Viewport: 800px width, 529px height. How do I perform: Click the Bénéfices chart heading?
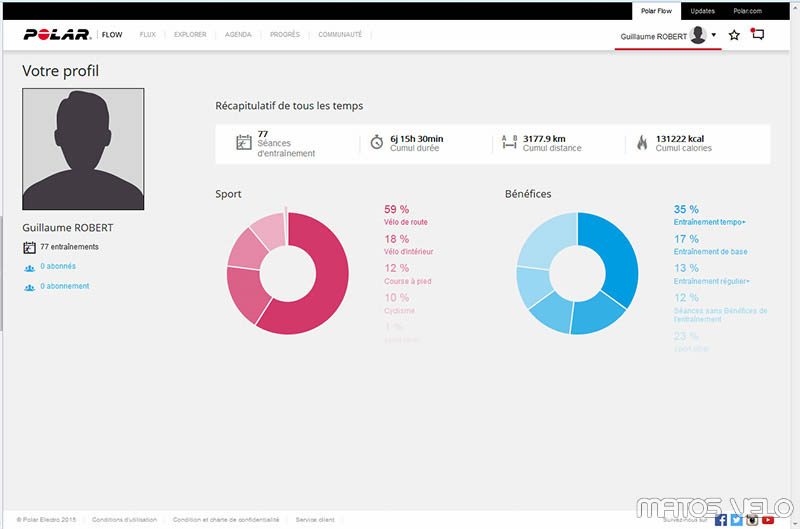pos(528,194)
